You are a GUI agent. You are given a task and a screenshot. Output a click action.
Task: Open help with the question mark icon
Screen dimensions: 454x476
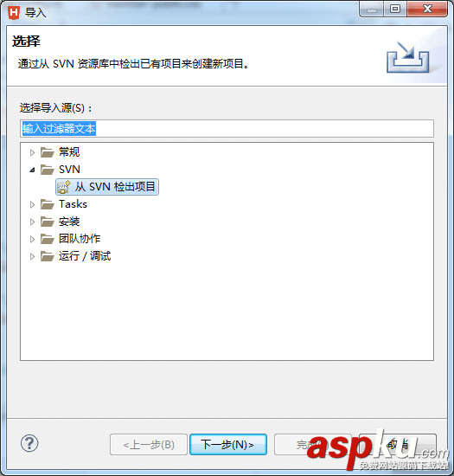(x=29, y=443)
